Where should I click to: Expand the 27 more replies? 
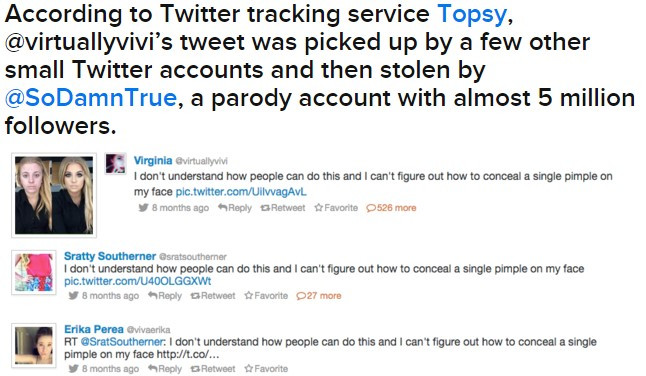(318, 296)
